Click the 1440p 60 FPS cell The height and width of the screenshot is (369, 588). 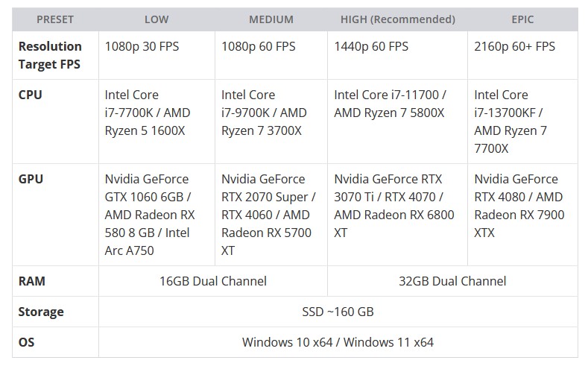click(371, 46)
